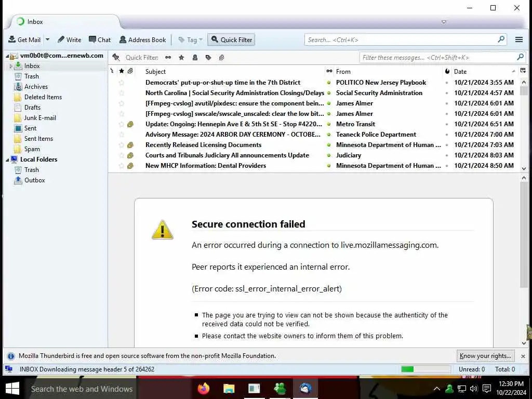Open the Tag dropdown
The width and height of the screenshot is (532, 399).
coord(190,39)
